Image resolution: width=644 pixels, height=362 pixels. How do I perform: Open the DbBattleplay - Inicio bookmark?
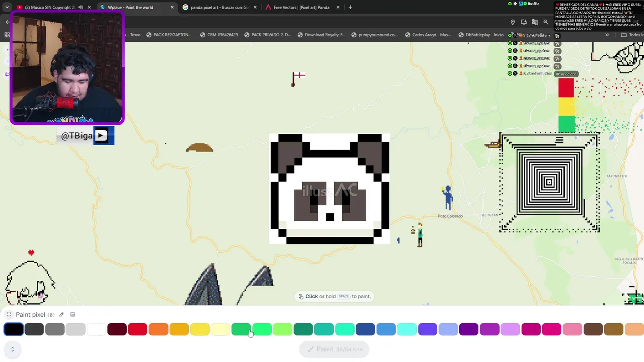tap(480, 35)
